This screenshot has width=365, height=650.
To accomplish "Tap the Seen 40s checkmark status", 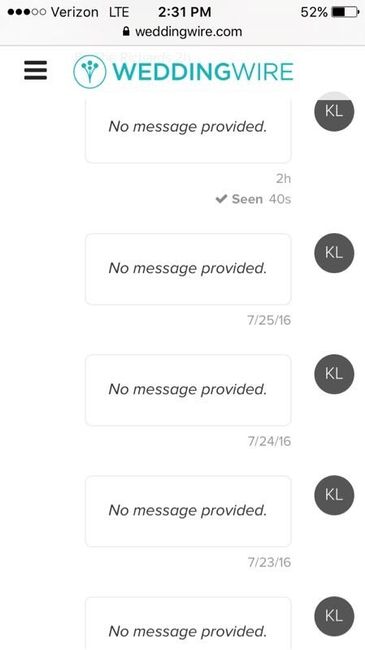I will coord(253,199).
